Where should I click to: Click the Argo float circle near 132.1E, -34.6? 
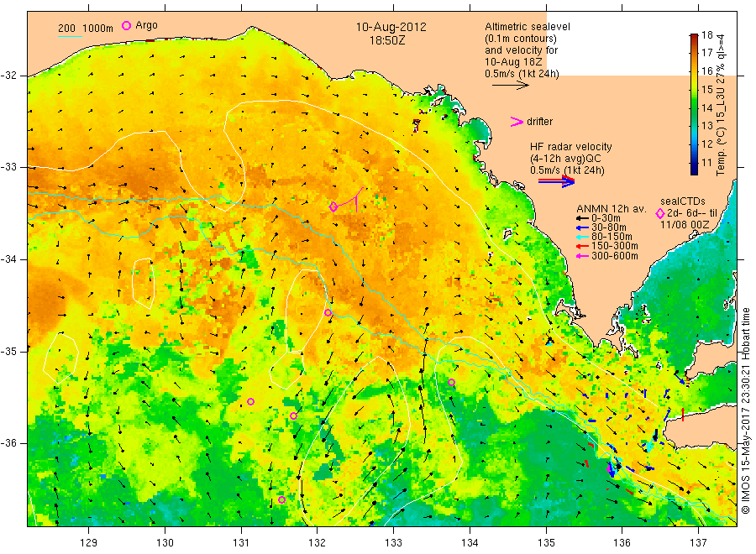[x=328, y=312]
